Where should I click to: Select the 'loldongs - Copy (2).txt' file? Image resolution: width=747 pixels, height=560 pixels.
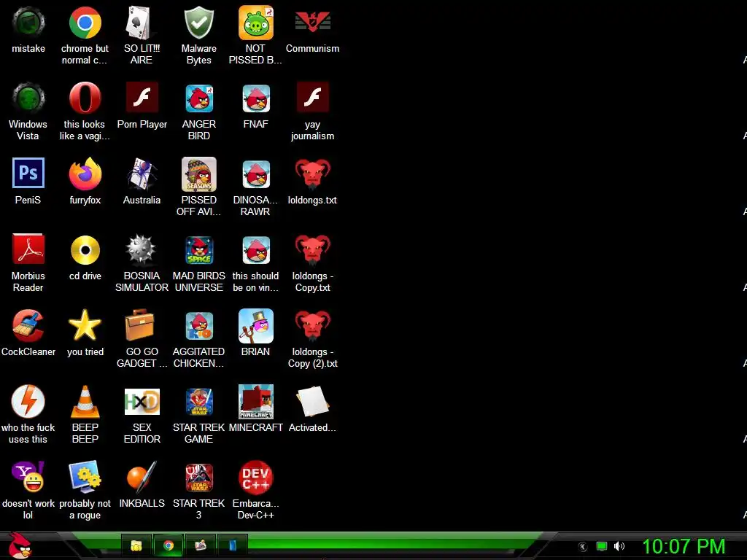[x=312, y=326]
